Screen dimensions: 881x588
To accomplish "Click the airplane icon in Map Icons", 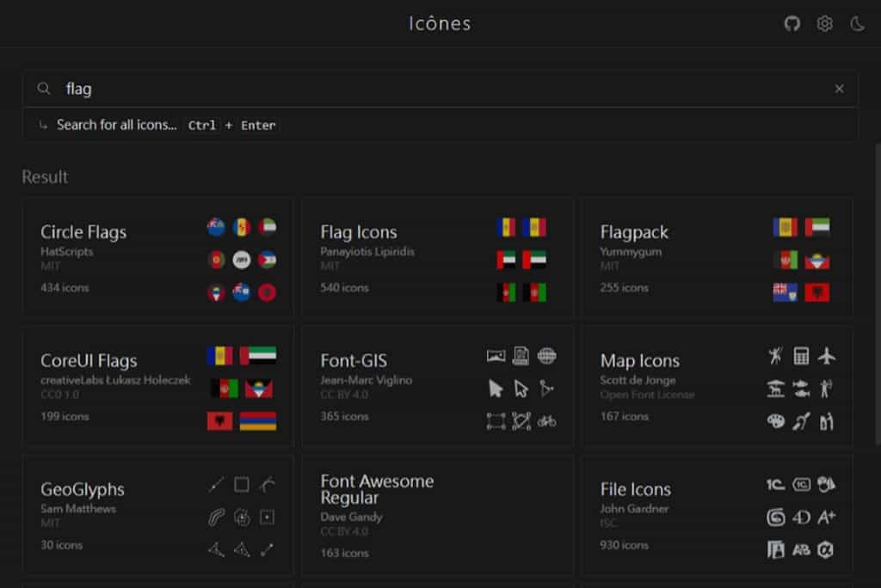I will pyautogui.click(x=827, y=356).
